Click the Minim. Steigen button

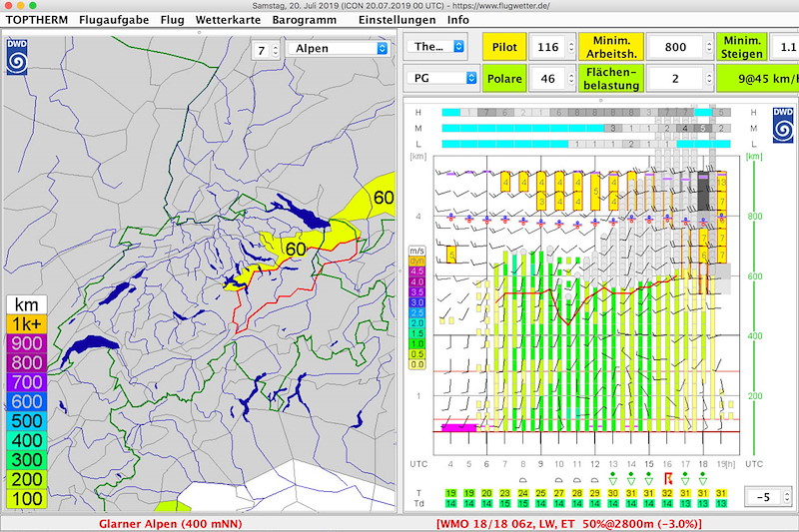pos(741,47)
